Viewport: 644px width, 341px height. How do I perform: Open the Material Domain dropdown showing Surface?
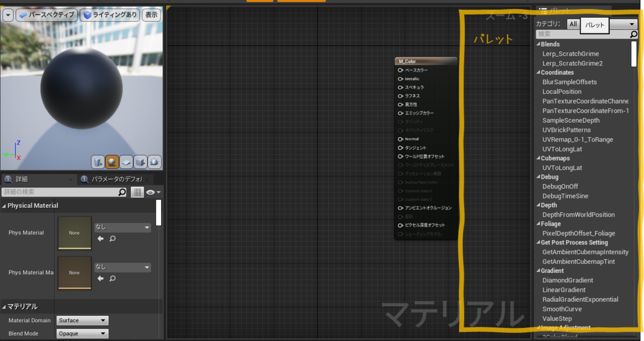82,320
